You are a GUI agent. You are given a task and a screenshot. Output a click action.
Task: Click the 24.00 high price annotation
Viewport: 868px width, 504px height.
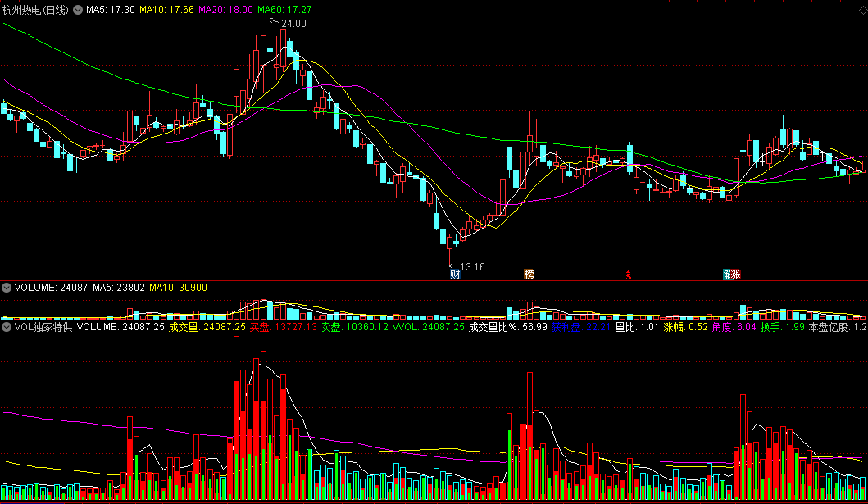(293, 24)
